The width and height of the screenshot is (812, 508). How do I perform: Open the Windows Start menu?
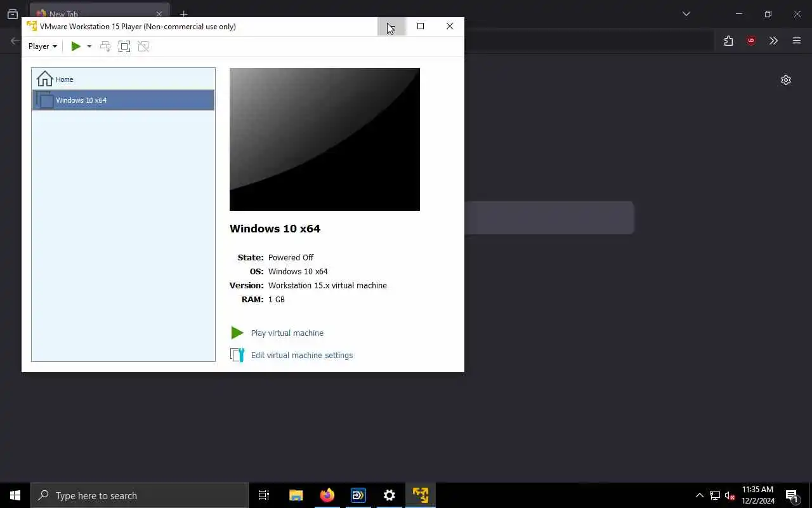pos(15,495)
